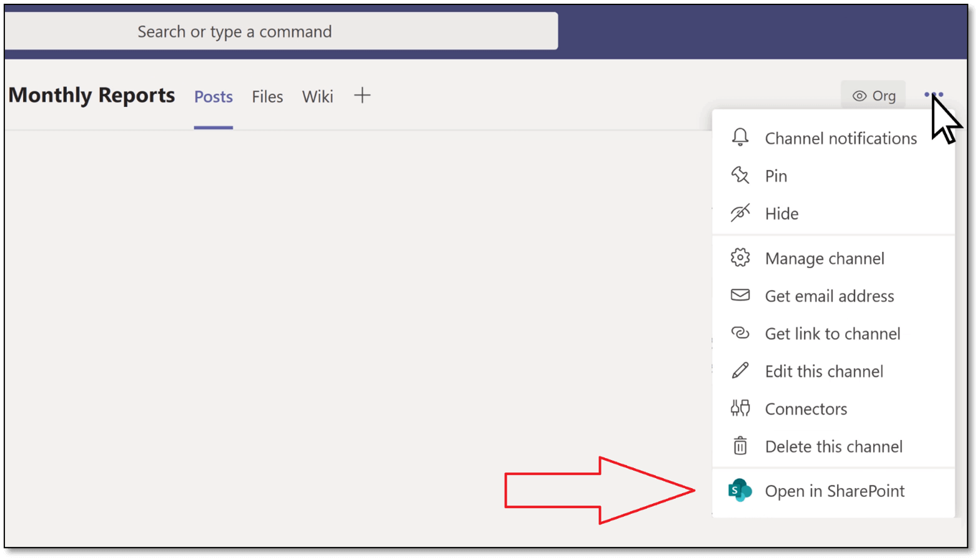The height and width of the screenshot is (560, 980).
Task: Click the bell icon beside Channel notifications
Action: 740,137
